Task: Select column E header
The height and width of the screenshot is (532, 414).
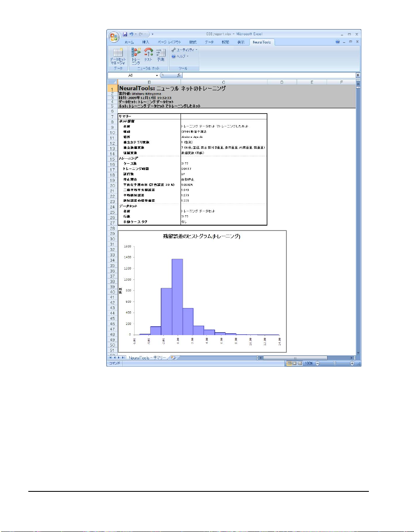Action: coord(312,82)
